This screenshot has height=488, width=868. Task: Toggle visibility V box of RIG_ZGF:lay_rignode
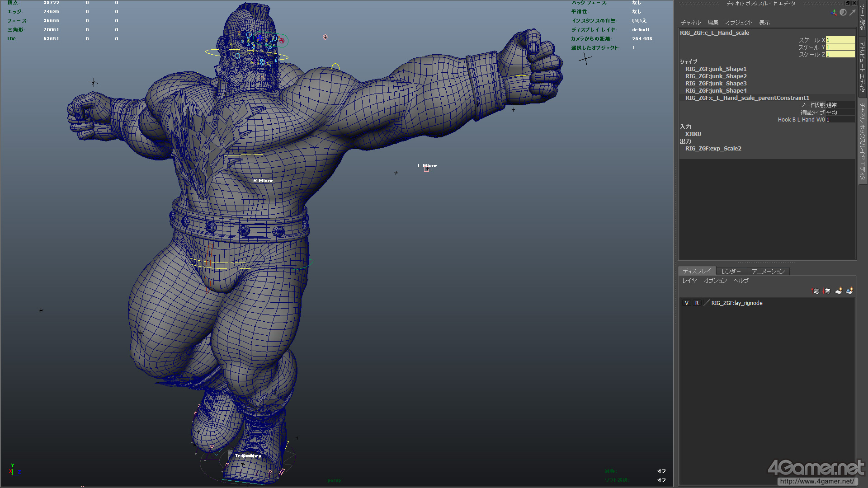click(687, 303)
